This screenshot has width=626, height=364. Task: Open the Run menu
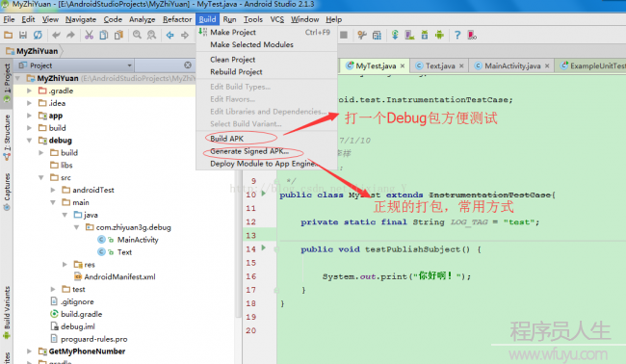pyautogui.click(x=229, y=19)
